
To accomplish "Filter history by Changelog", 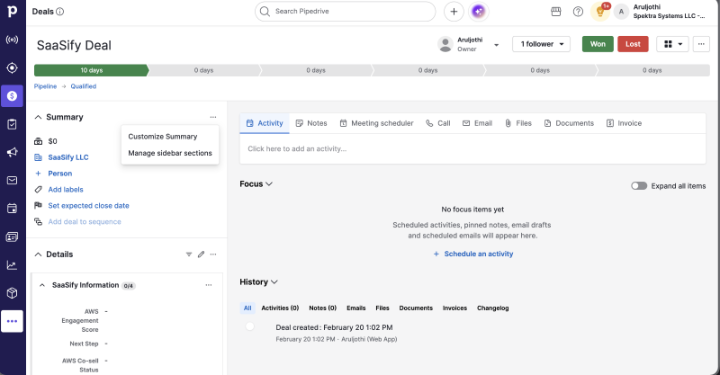I will [x=493, y=308].
